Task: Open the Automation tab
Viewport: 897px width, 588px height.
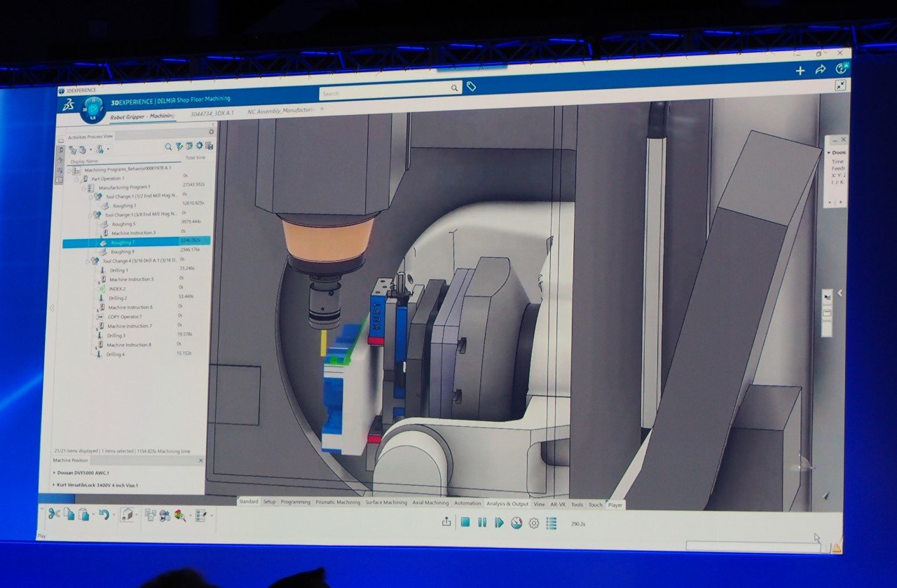Action: pos(467,503)
